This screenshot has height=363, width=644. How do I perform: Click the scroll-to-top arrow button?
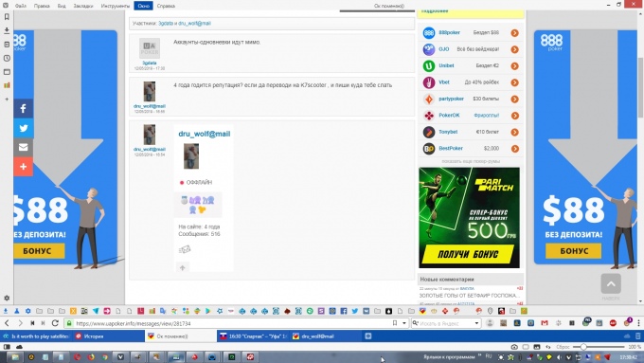tap(611, 283)
